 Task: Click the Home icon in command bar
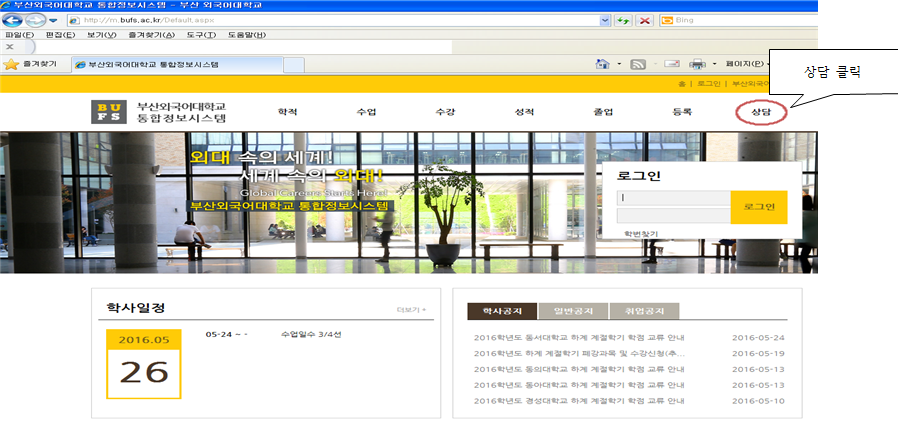coord(603,64)
